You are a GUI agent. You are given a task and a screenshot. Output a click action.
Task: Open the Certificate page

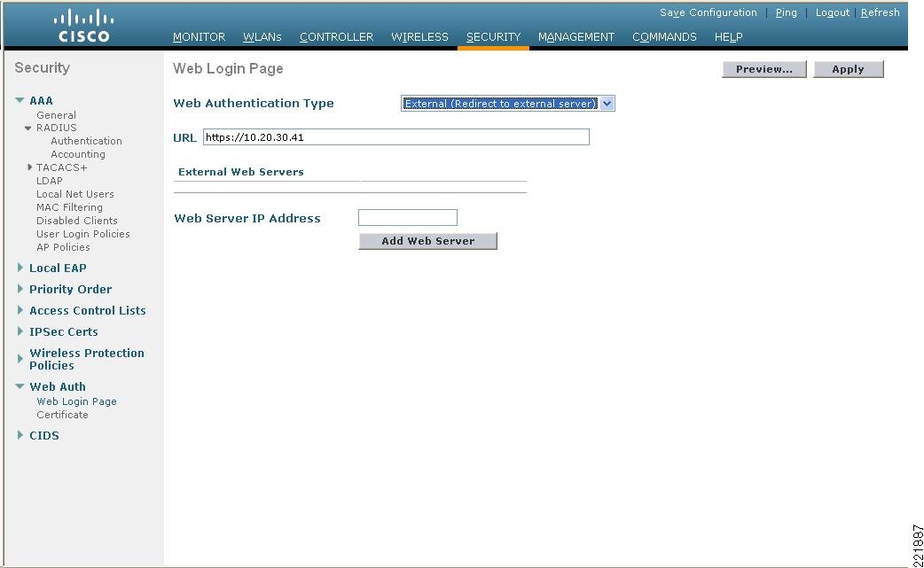point(62,415)
